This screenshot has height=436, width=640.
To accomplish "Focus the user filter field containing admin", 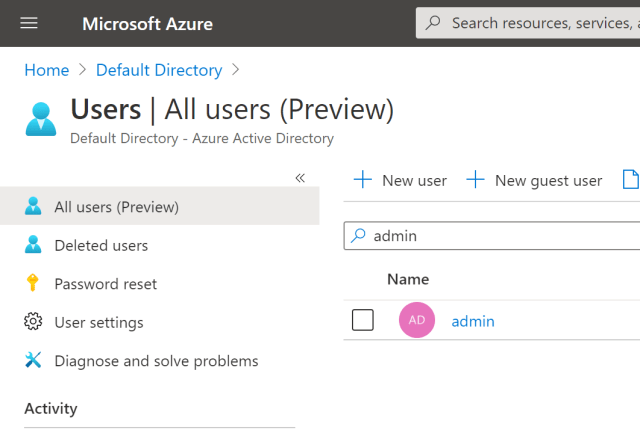I will pos(500,236).
